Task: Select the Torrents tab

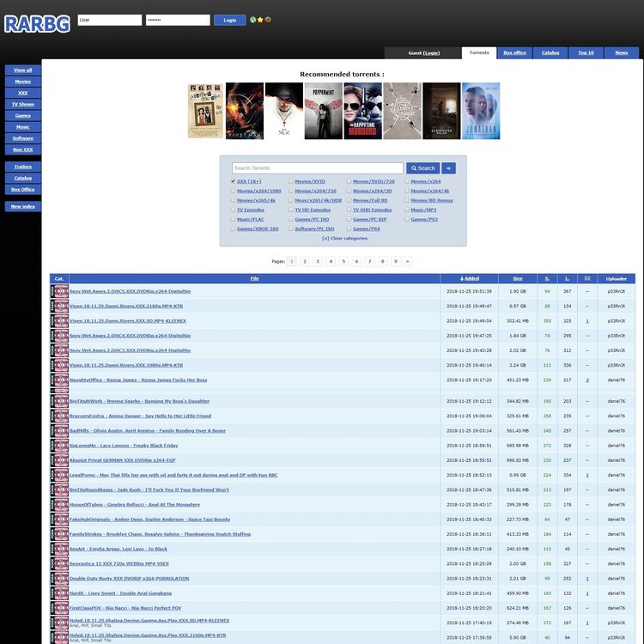Action: (479, 53)
